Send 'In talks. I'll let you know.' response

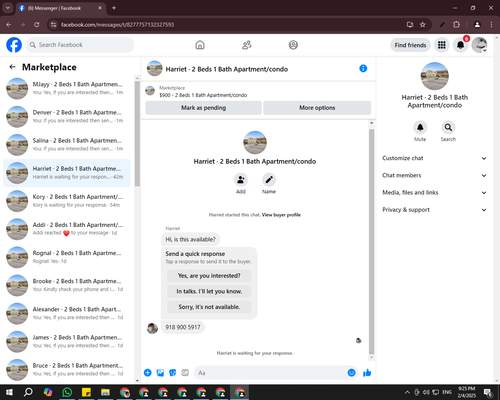(209, 291)
